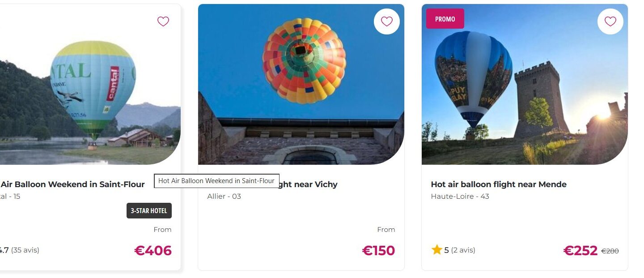Open 'Hot air balloon flight near Mende' link
644x278 pixels.
[498, 184]
